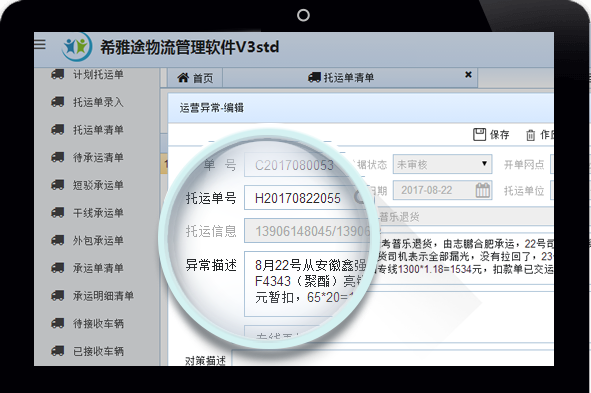
Task: Click the 托运信息 field 13906148045
Action: pyautogui.click(x=307, y=231)
